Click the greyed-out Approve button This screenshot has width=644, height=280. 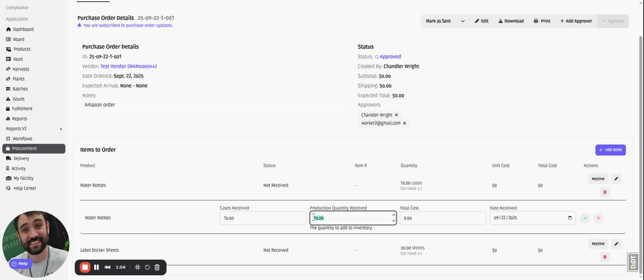(x=613, y=21)
